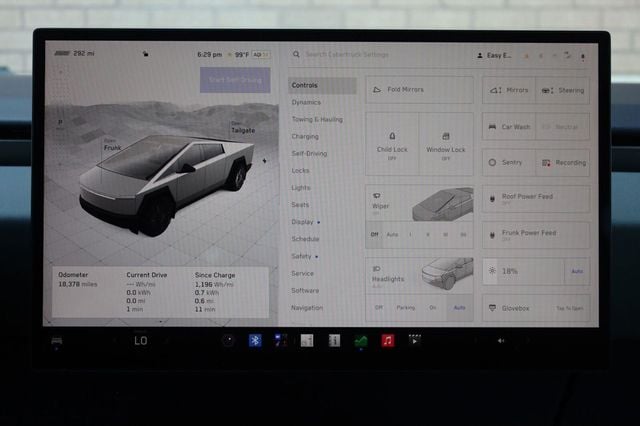
Task: Tap the car controls icon in dock
Action: coord(57,341)
